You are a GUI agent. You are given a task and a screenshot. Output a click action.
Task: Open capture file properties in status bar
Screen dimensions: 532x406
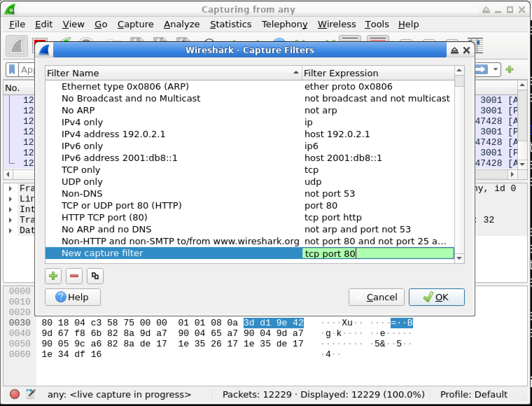(x=31, y=394)
